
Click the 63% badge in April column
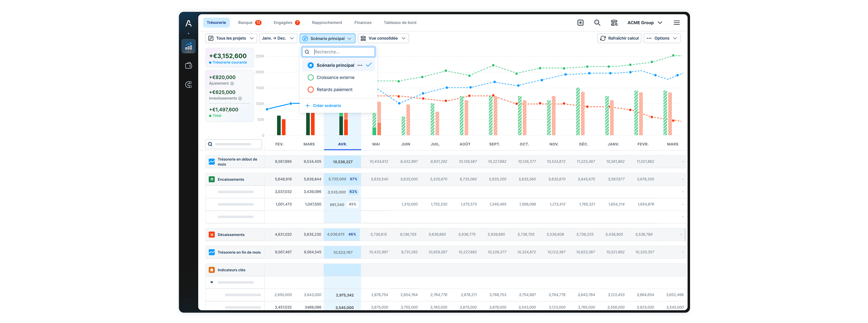(x=353, y=192)
